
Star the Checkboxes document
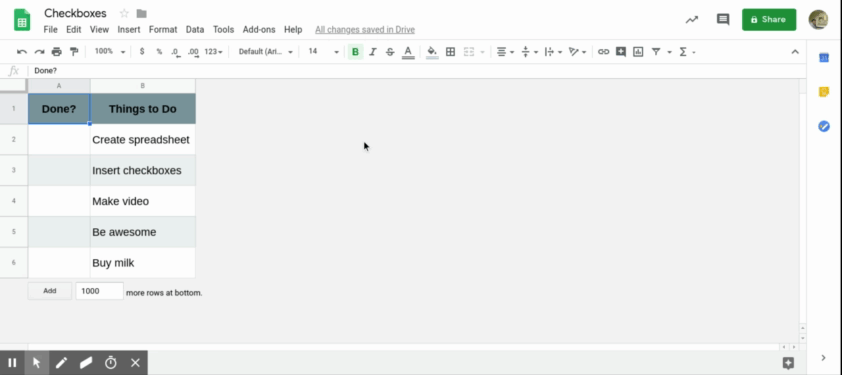pos(124,13)
